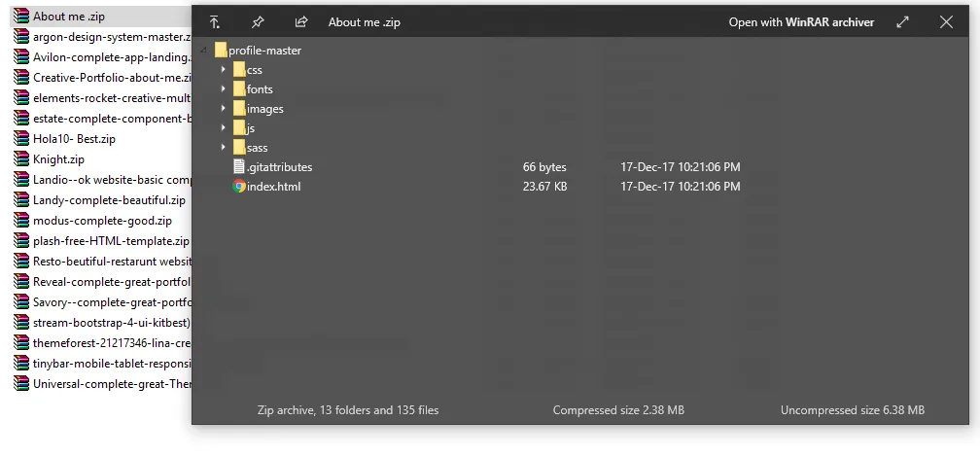Click archive icon of tinybar-mobile-tablet file
The width and height of the screenshot is (980, 456).
[x=21, y=363]
